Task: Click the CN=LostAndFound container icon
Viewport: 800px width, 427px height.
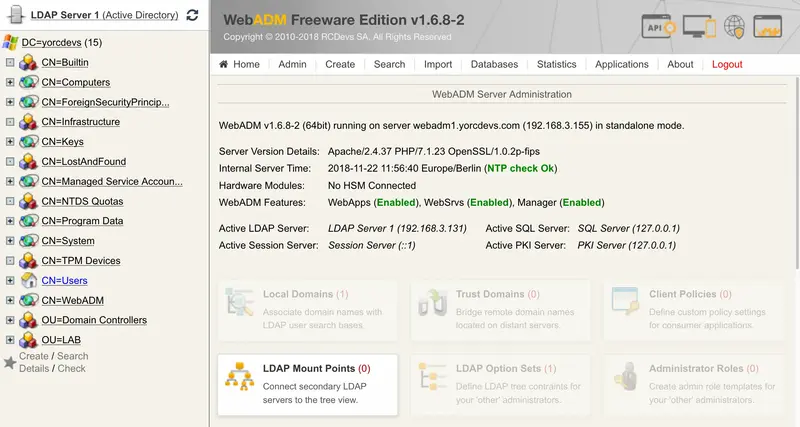Action: point(28,162)
